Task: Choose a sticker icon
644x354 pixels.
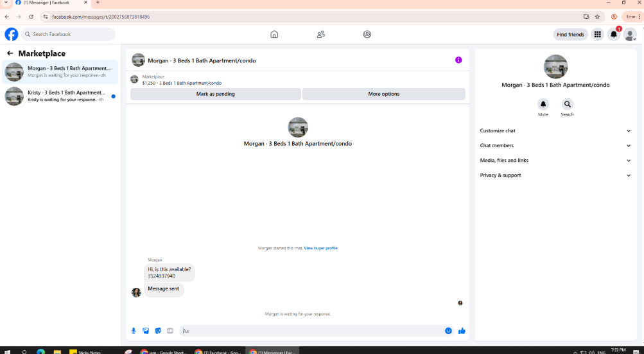Action: click(x=158, y=331)
